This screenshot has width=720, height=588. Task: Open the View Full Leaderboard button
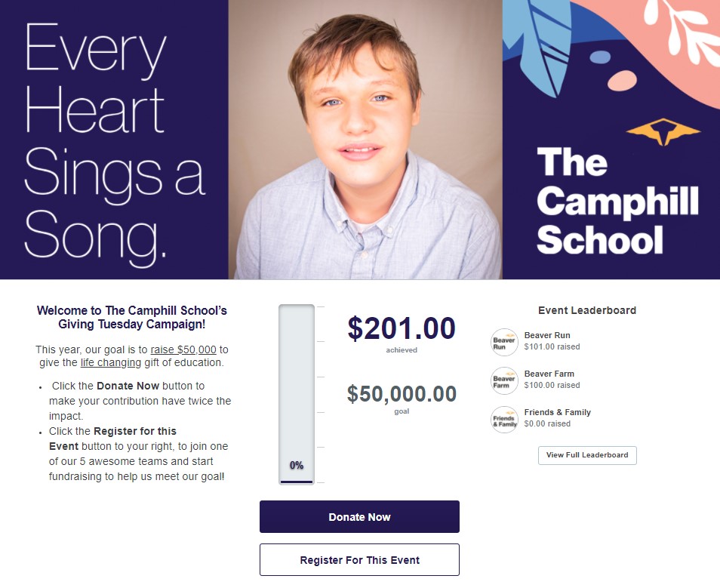(x=587, y=455)
